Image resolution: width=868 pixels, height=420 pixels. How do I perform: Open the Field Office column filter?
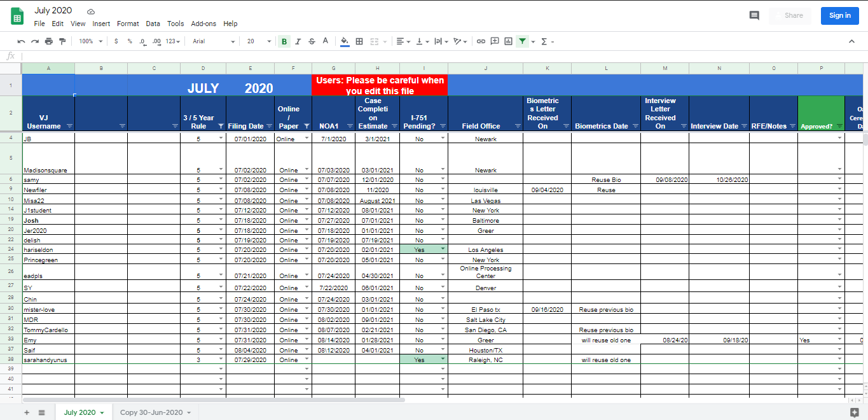[x=517, y=126]
